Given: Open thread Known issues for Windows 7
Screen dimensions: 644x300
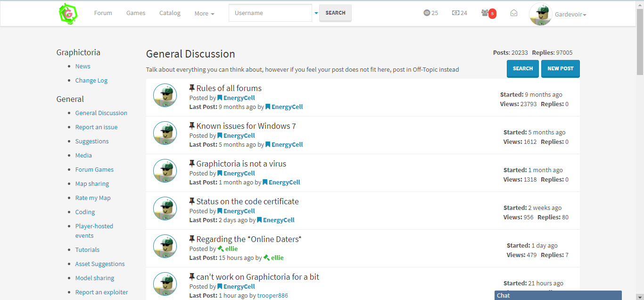Looking at the screenshot, I should tap(246, 126).
